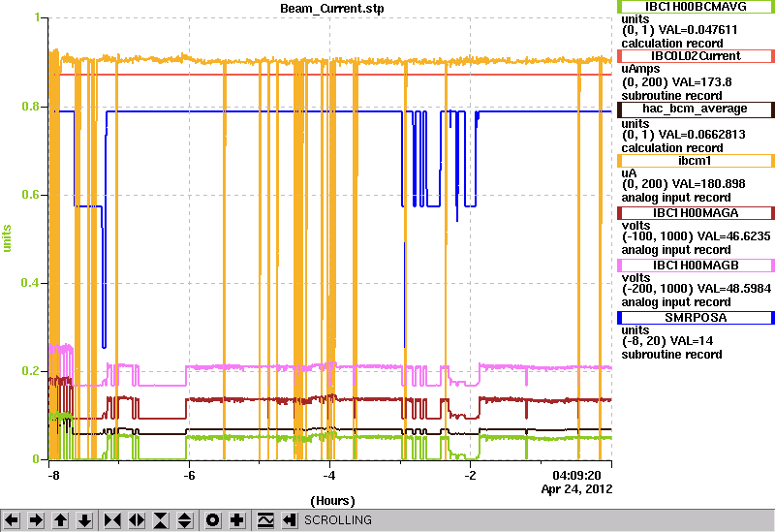Click the Apr 24, 2012 date label
Image resolution: width=775 pixels, height=532 pixels.
pos(576,489)
